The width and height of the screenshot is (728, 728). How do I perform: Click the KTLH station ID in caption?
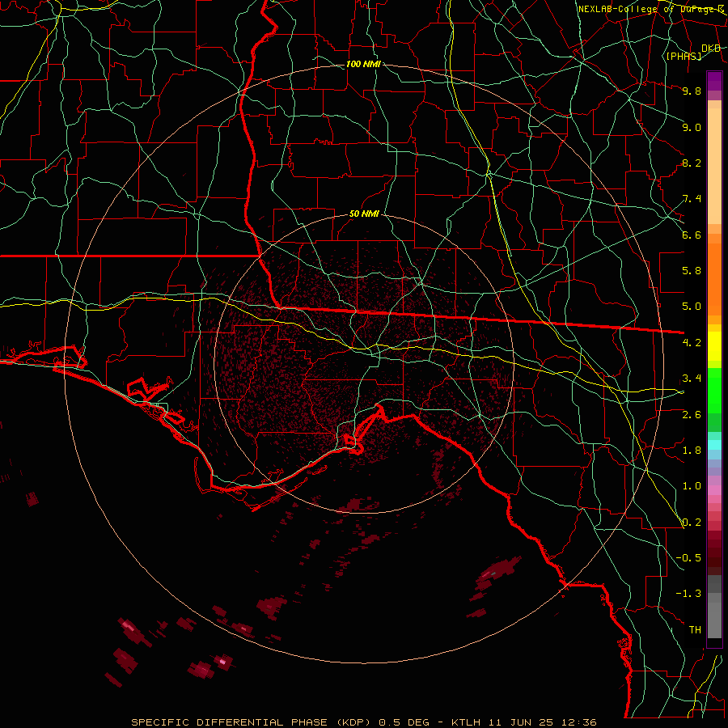465,722
